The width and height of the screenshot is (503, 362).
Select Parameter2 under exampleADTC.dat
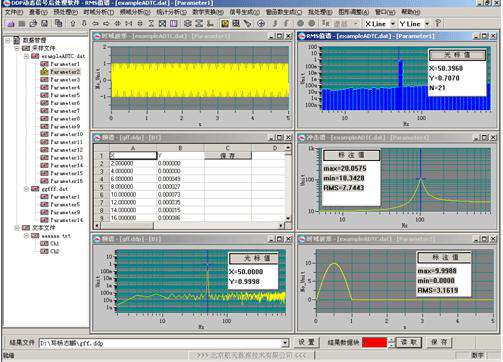pos(65,72)
